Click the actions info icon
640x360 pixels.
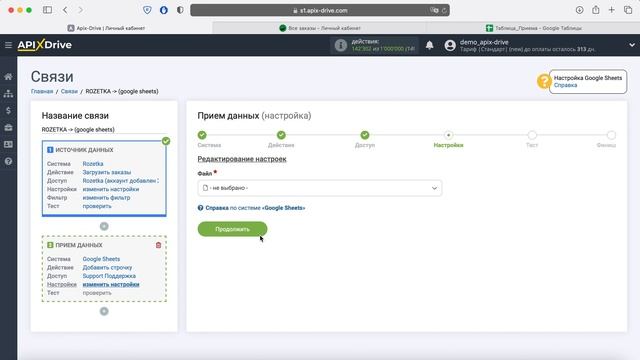pos(340,45)
